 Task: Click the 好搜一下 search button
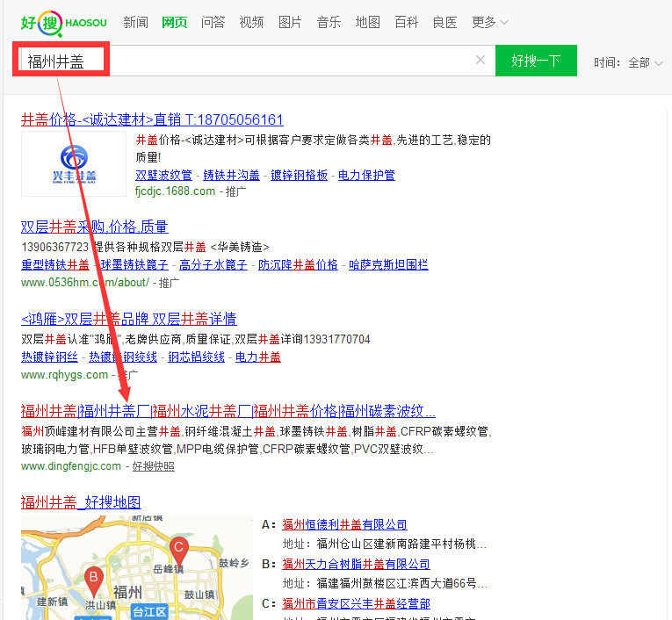click(x=536, y=61)
